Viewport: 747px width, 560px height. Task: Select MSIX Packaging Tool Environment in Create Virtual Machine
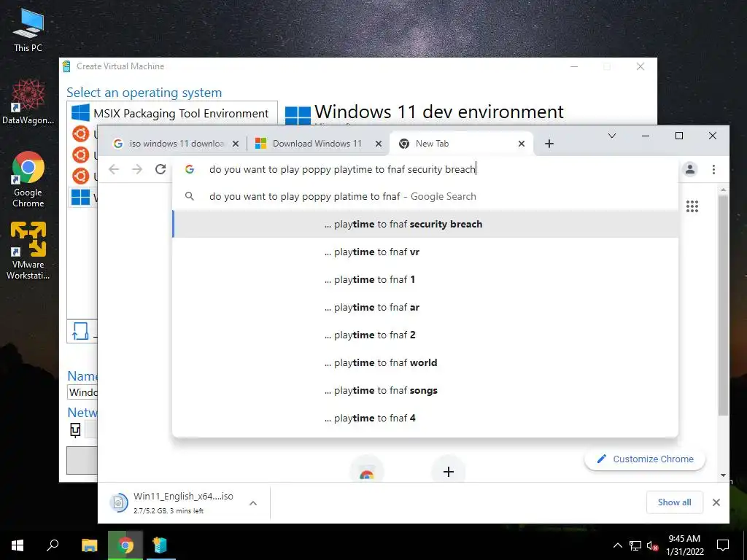tap(171, 113)
